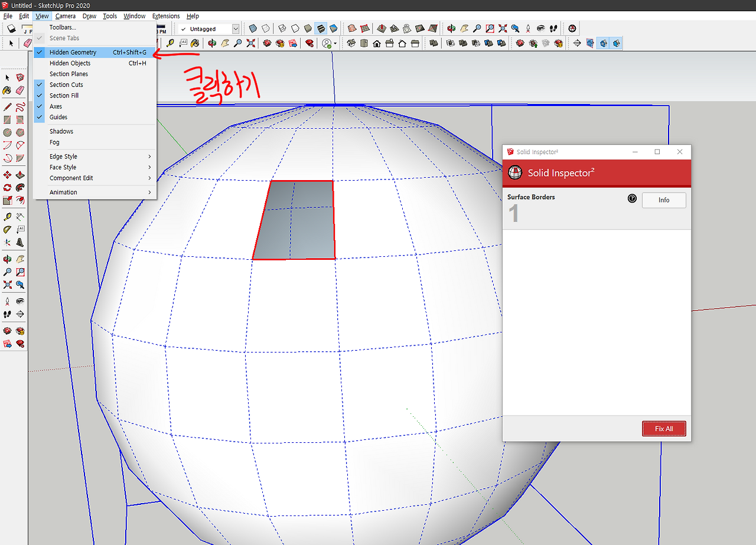The width and height of the screenshot is (756, 545).
Task: Open the Face Style submenu
Action: [x=63, y=167]
